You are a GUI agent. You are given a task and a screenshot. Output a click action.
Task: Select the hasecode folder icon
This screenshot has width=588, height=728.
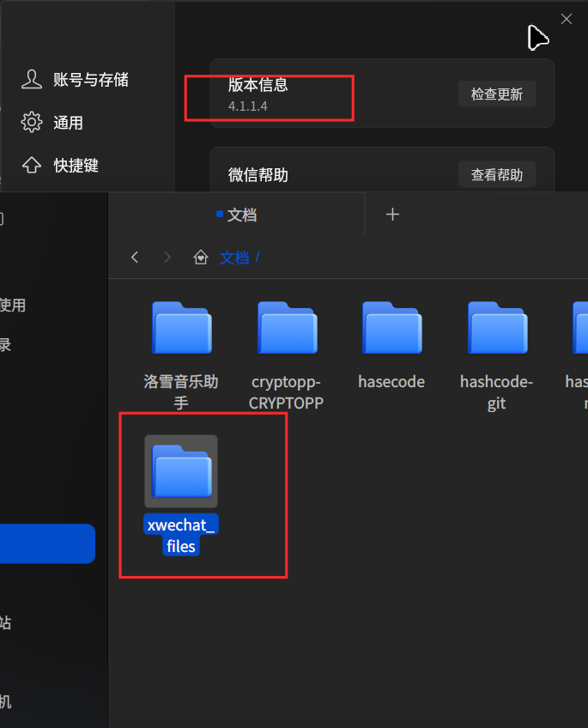391,328
